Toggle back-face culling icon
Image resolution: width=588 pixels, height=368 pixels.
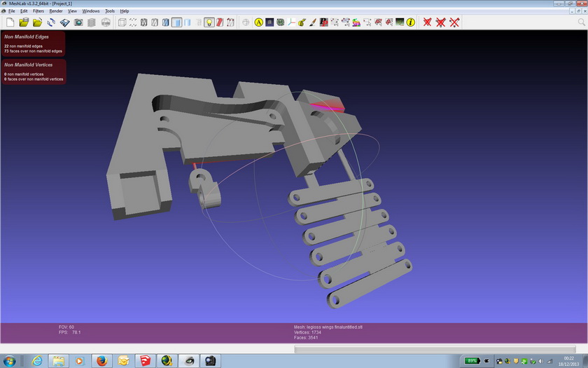coord(230,22)
